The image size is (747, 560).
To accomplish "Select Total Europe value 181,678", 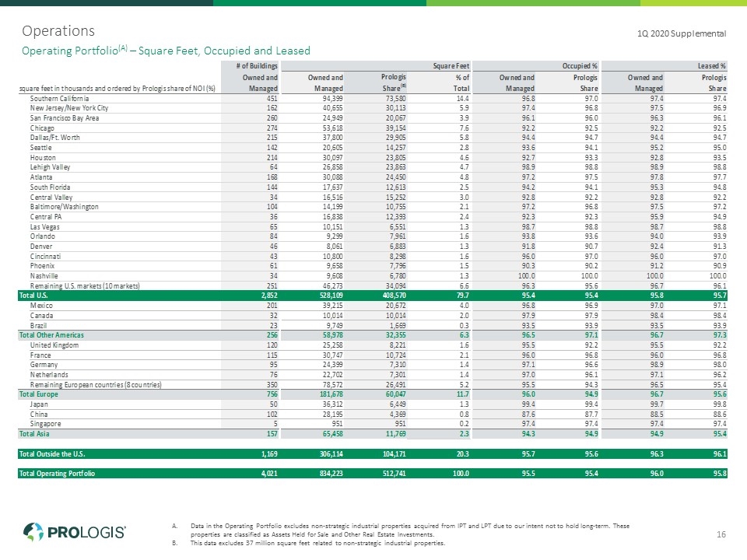I will pos(331,394).
